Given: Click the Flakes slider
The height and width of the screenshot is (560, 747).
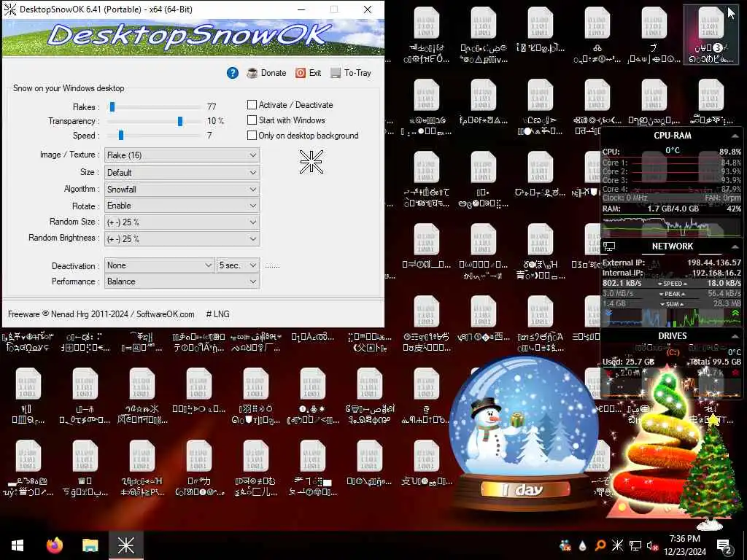Looking at the screenshot, I should point(153,107).
